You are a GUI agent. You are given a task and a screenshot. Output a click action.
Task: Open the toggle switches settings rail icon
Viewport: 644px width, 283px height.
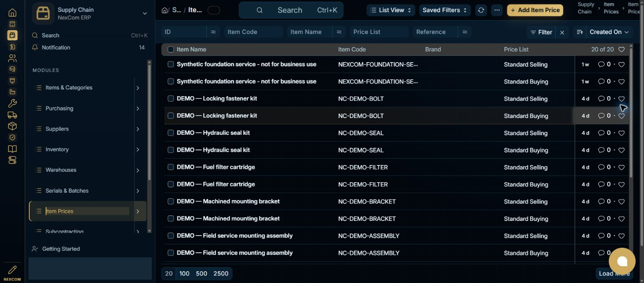[x=12, y=160]
